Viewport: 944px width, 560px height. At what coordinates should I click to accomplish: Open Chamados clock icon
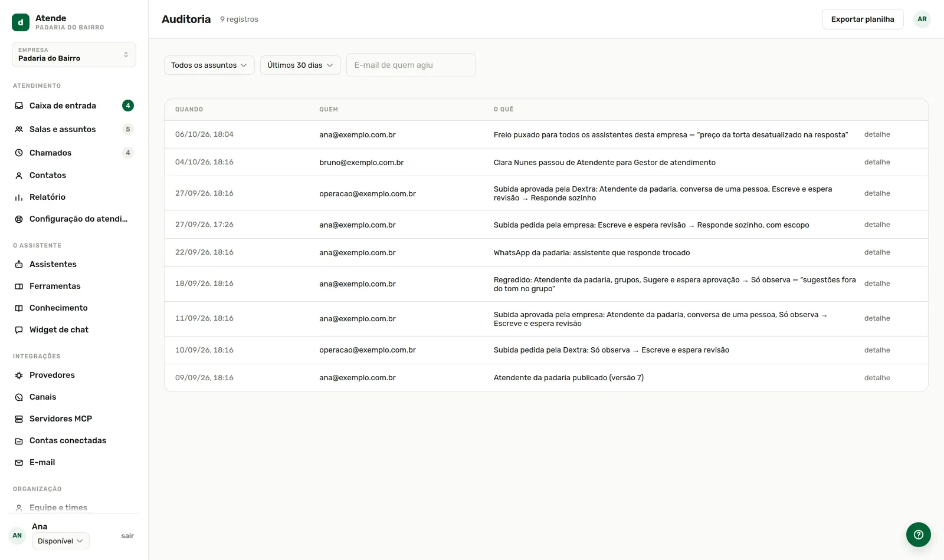pyautogui.click(x=19, y=153)
